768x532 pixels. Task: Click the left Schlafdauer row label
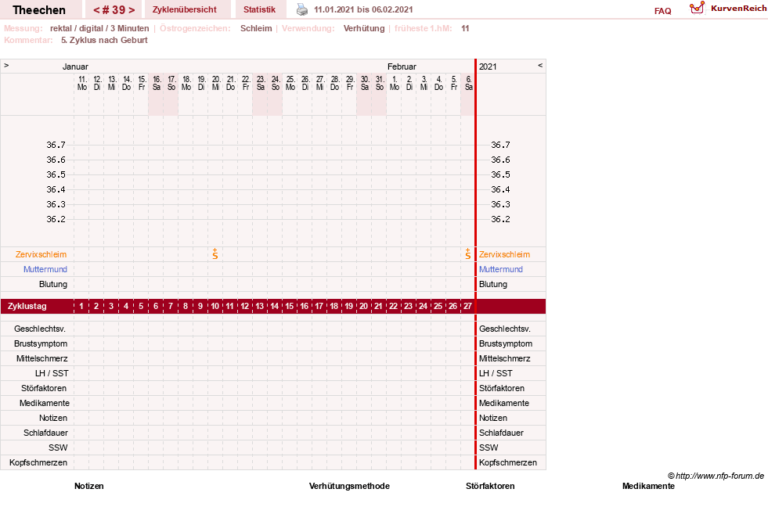tap(45, 433)
